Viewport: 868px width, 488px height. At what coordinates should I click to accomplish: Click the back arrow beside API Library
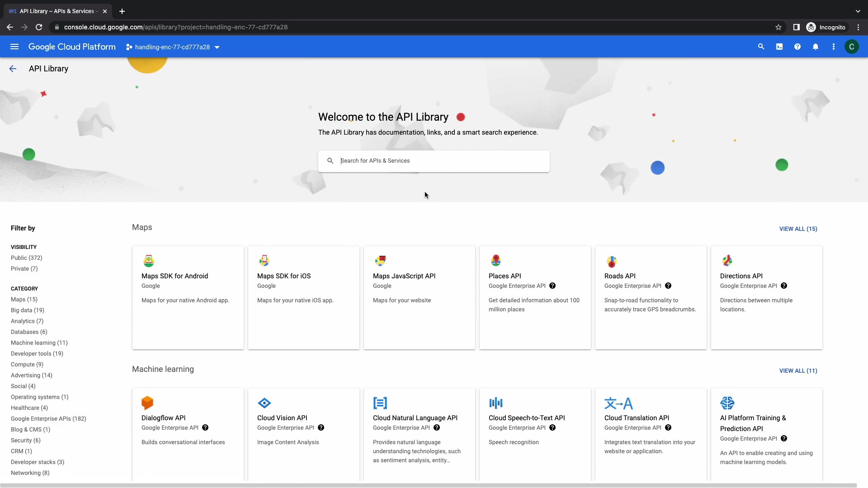[x=13, y=69]
